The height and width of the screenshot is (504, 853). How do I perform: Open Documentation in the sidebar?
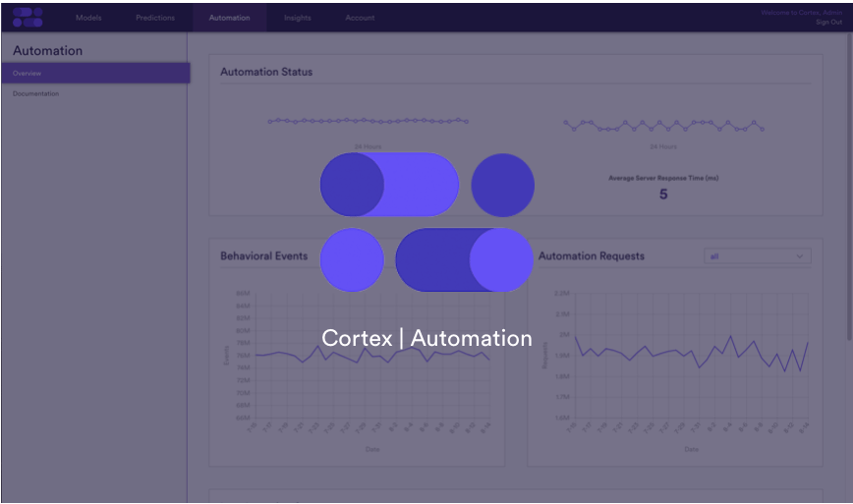pos(36,93)
